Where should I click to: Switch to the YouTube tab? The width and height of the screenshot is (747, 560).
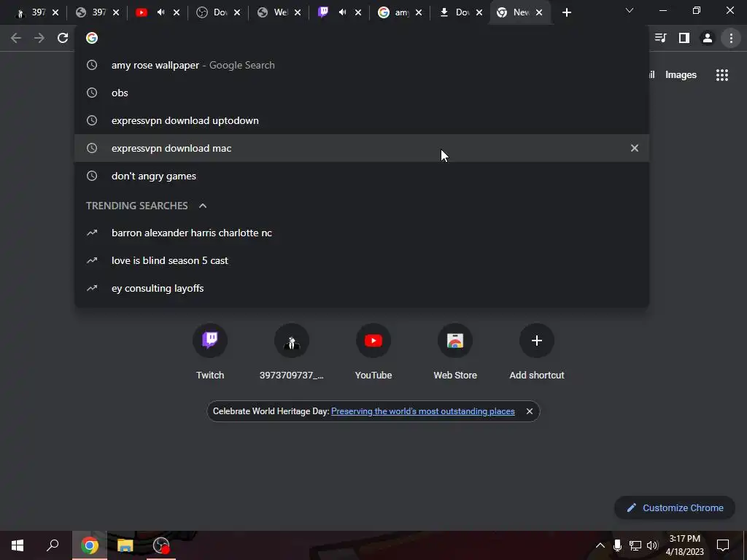[156, 12]
